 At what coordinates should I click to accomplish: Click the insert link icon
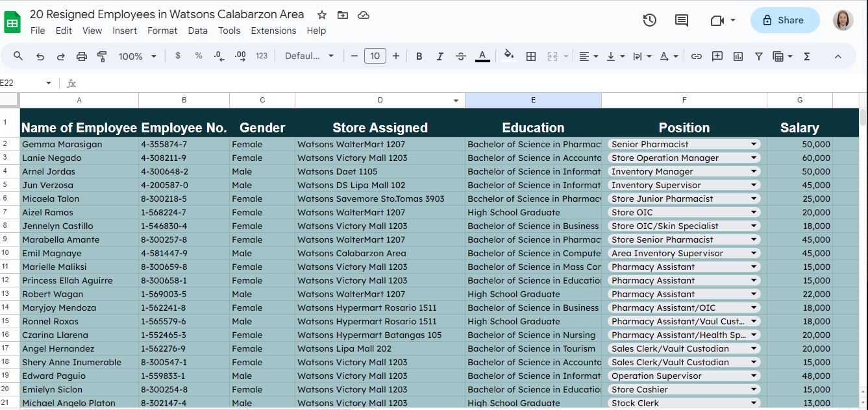click(x=696, y=56)
